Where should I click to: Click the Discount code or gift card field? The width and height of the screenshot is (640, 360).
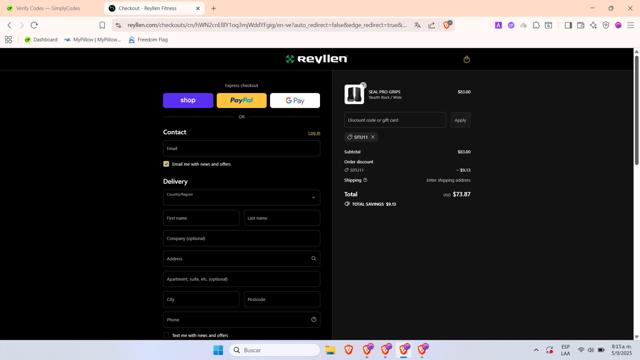395,120
